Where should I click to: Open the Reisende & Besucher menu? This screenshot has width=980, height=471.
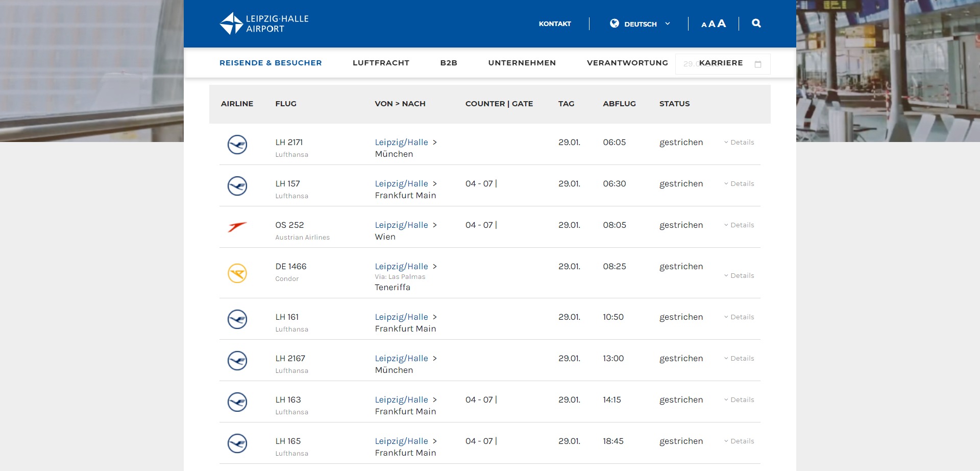tap(271, 63)
